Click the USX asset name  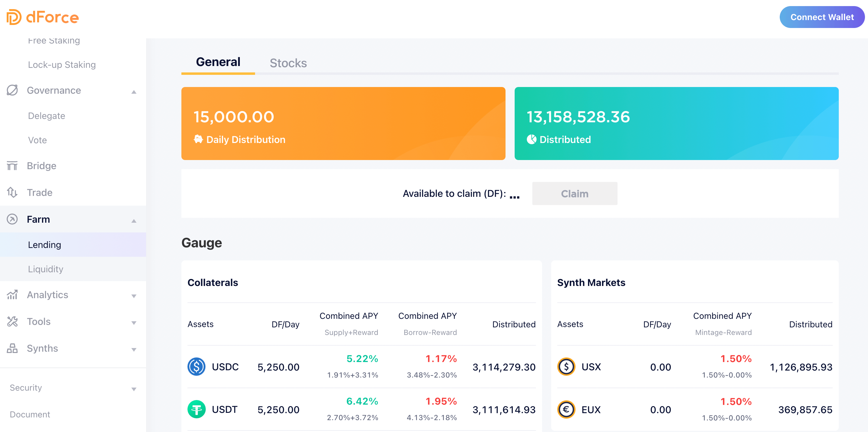coord(591,367)
